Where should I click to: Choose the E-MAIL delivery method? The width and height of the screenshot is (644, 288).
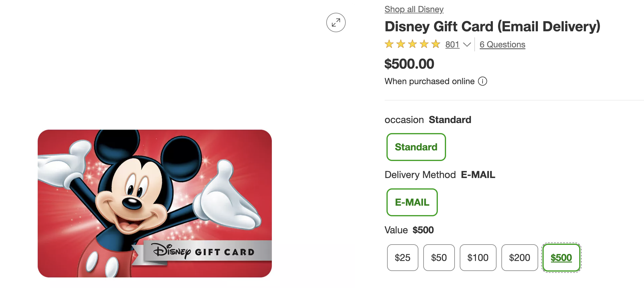[x=412, y=202]
